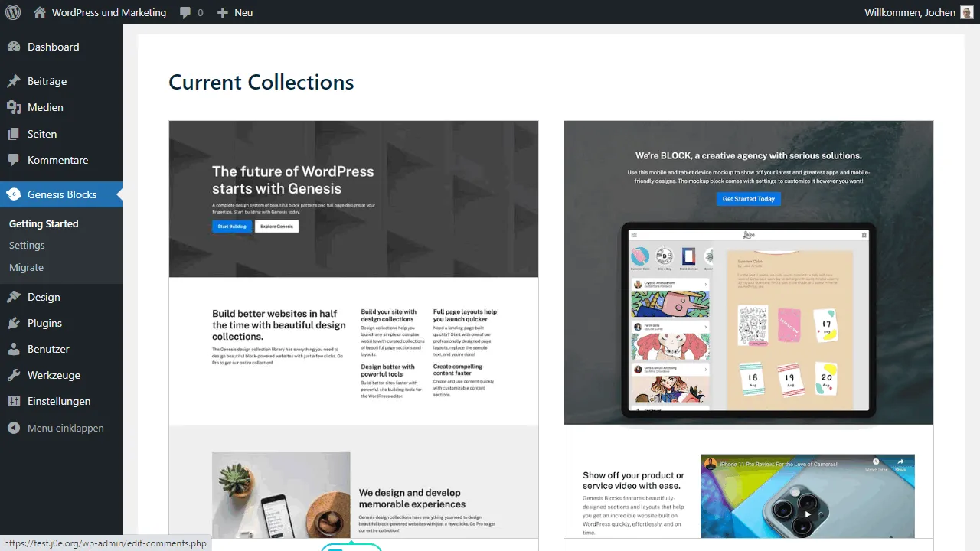Click the user avatar next to Willkommen, Jochen
The image size is (980, 551).
967,12
